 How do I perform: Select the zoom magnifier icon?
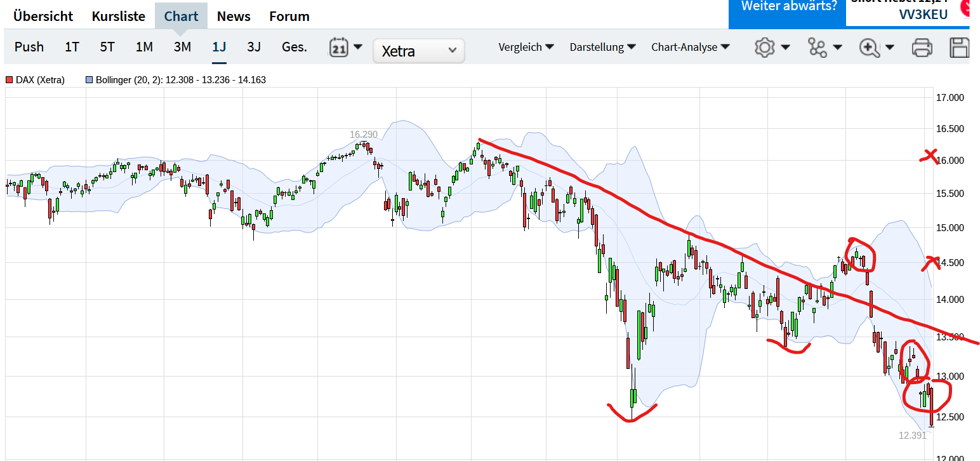pos(870,47)
